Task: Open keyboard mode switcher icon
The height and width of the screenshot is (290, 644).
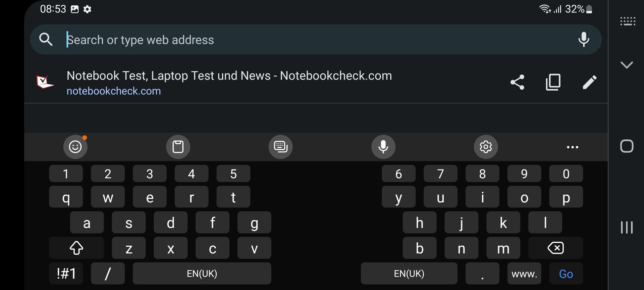Action: pyautogui.click(x=281, y=147)
